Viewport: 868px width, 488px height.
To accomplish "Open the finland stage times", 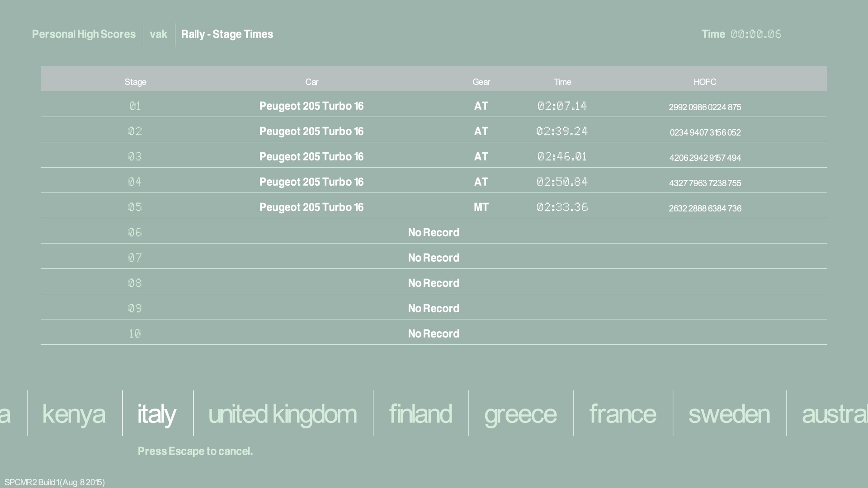I will (420, 413).
